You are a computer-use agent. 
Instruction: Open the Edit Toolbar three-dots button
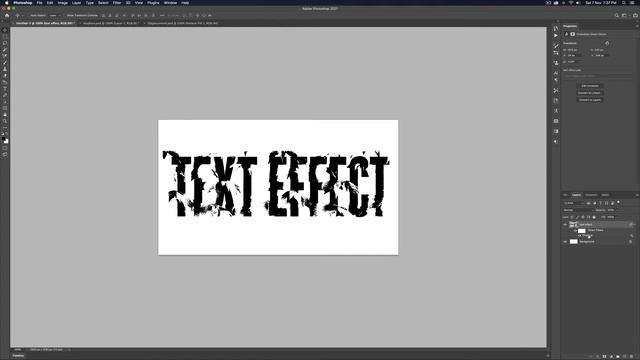click(x=5, y=128)
